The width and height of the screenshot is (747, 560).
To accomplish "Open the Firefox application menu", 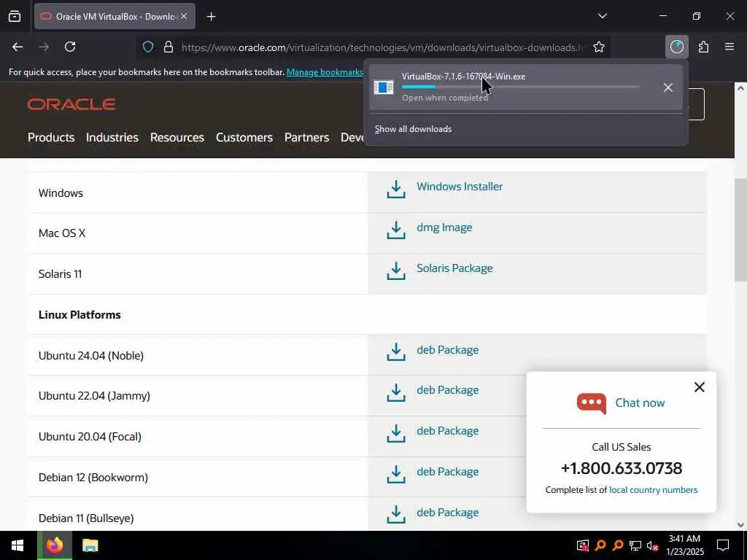I will [729, 47].
